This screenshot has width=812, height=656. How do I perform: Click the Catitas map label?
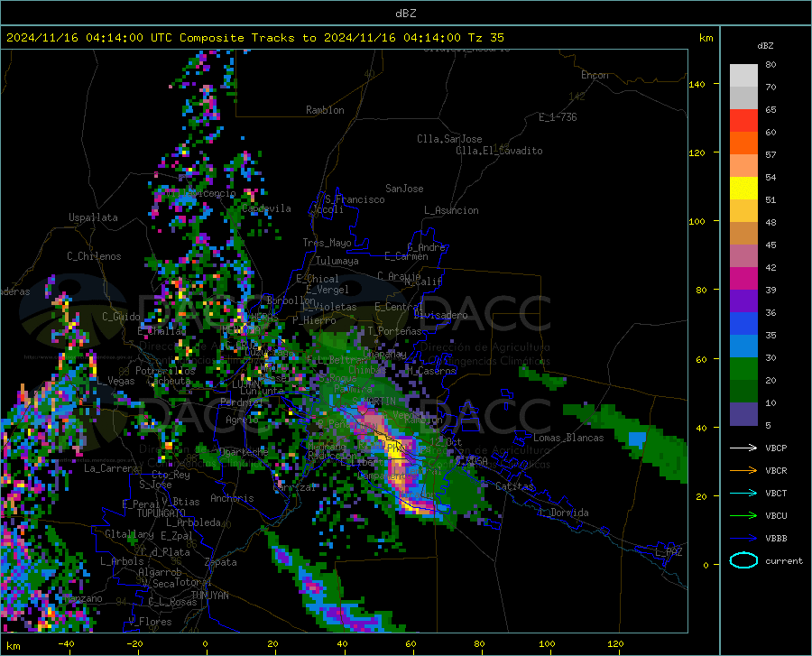514,486
